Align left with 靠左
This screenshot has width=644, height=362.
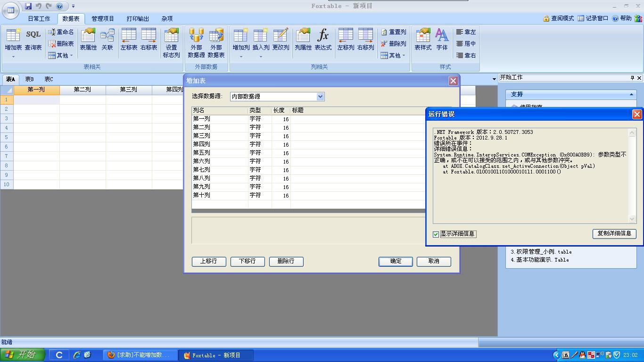click(x=466, y=32)
